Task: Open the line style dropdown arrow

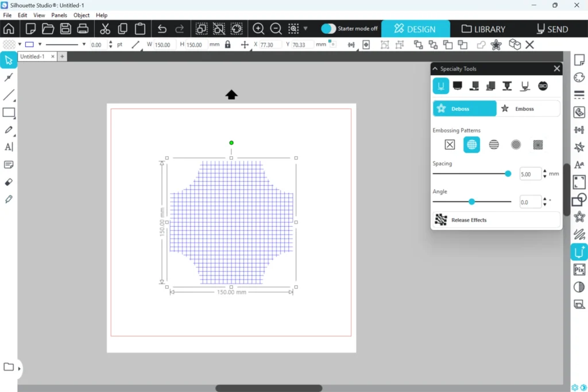Action: [84, 45]
